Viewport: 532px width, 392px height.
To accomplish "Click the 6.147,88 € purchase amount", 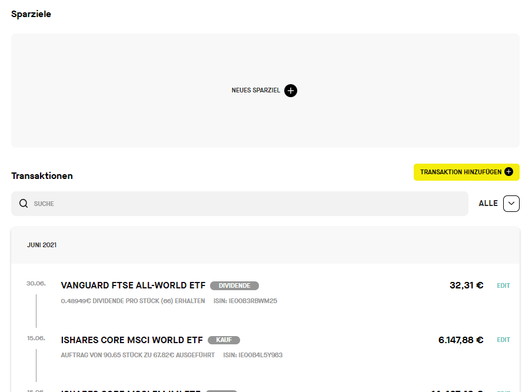I will [x=461, y=340].
